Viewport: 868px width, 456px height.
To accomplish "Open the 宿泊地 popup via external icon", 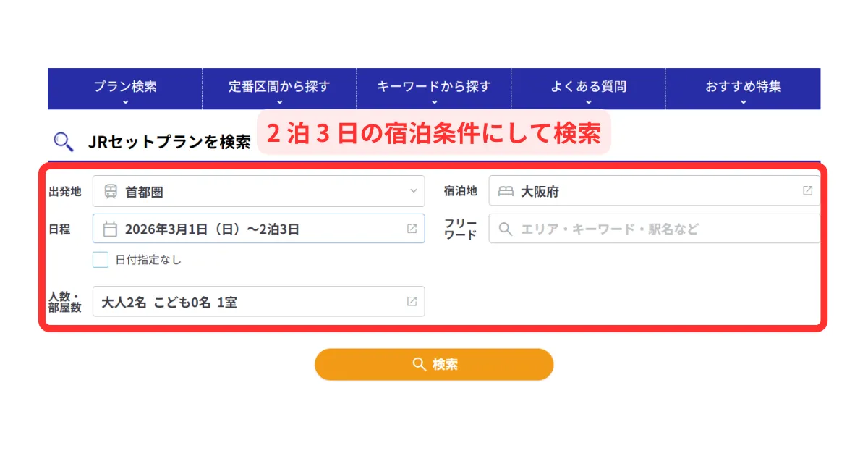I will click(807, 191).
